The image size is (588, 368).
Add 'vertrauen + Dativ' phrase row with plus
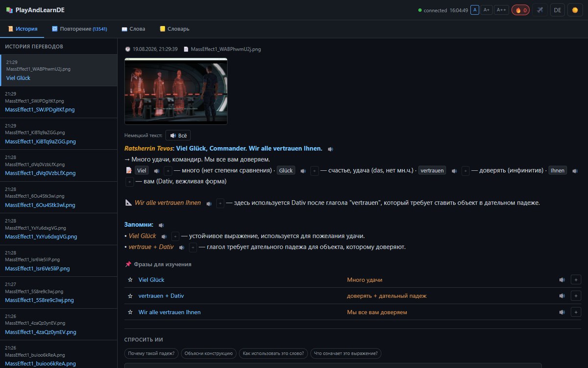coord(576,296)
